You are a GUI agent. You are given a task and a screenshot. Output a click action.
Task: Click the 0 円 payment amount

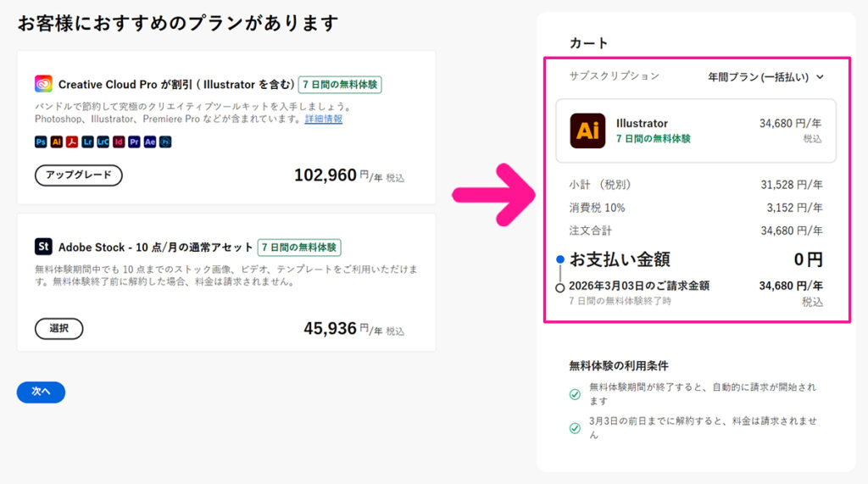click(x=808, y=259)
